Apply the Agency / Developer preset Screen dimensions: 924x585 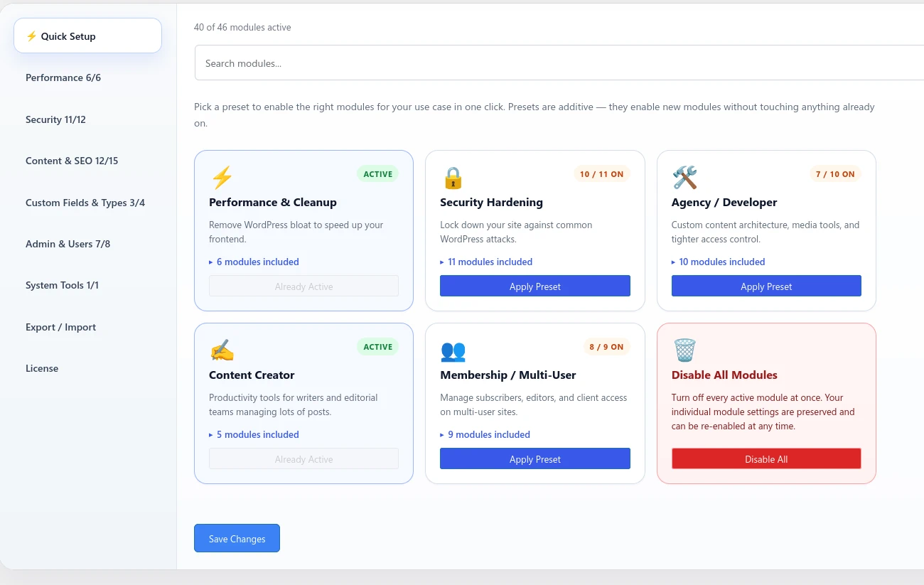click(x=766, y=286)
